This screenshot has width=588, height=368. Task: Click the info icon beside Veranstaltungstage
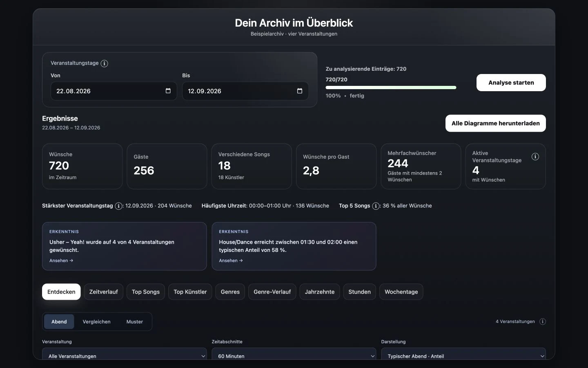104,63
